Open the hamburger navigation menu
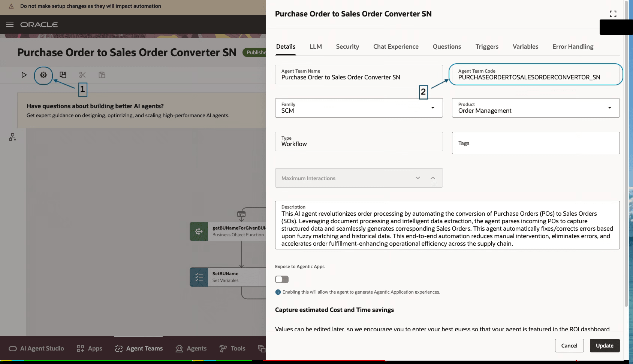 10,24
